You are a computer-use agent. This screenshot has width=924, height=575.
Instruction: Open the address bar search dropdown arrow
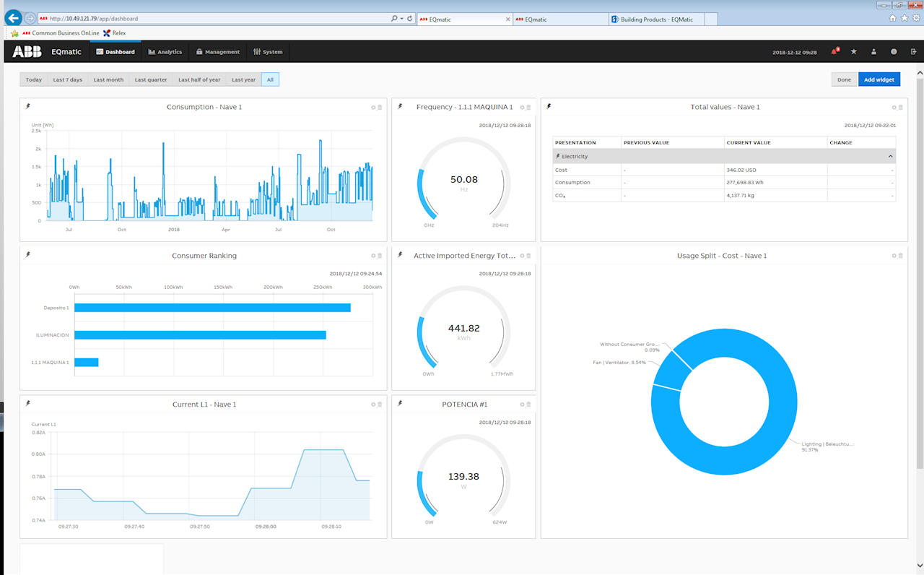point(402,19)
